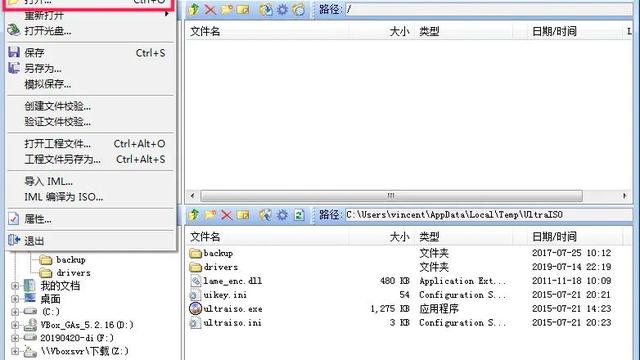Sort local list by 文件名 column
Image resolution: width=640 pixels, height=360 pixels.
click(267, 237)
